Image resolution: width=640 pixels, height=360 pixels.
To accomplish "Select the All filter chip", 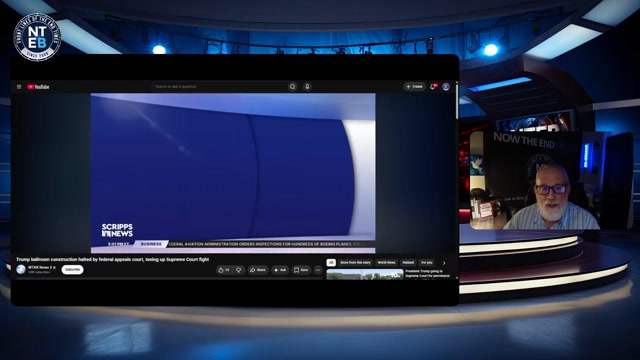I will [x=331, y=262].
